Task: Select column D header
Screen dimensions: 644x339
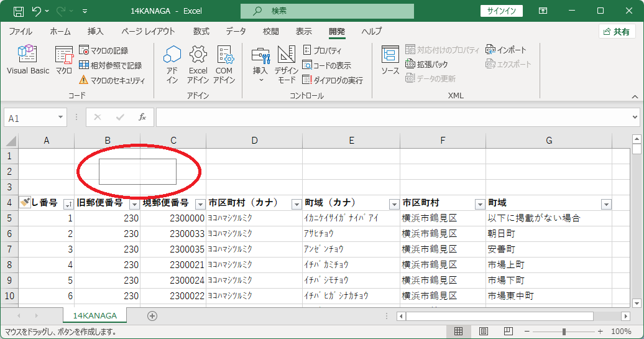Action: 254,141
